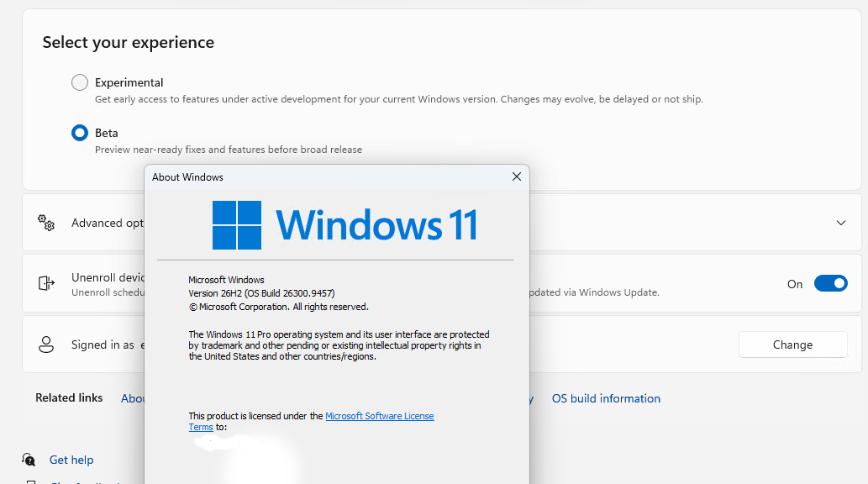
Task: Click the Terms link in About Windows
Action: 200,427
